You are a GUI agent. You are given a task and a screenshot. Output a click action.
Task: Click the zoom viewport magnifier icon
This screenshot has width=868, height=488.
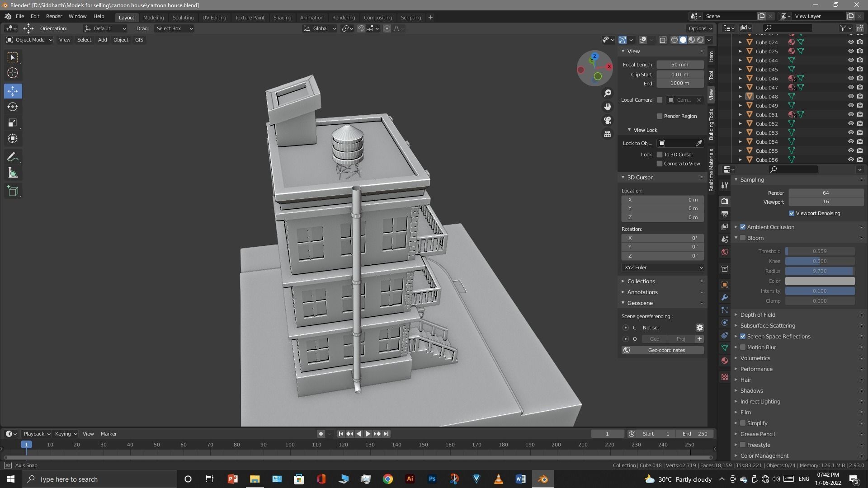(x=608, y=93)
